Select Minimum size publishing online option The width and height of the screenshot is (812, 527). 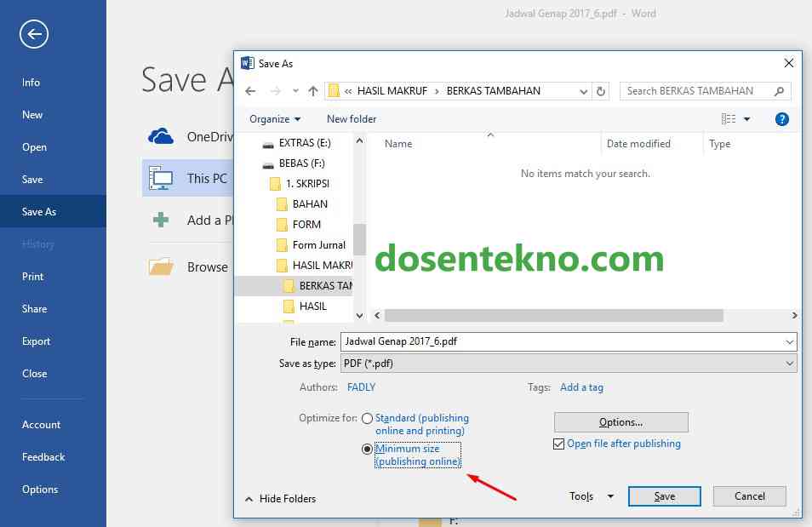tap(367, 449)
